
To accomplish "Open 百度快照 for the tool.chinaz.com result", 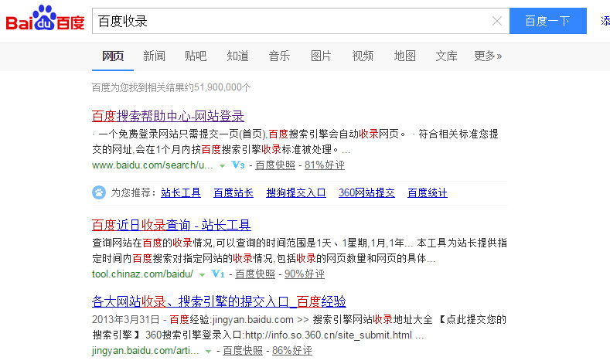I will [x=255, y=274].
